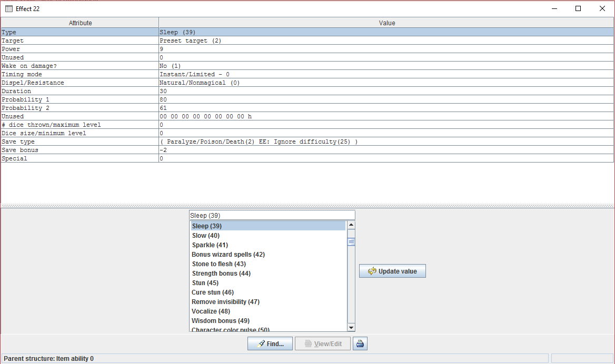Click the Find... button
Viewport: 615px width, 364px height.
point(270,343)
